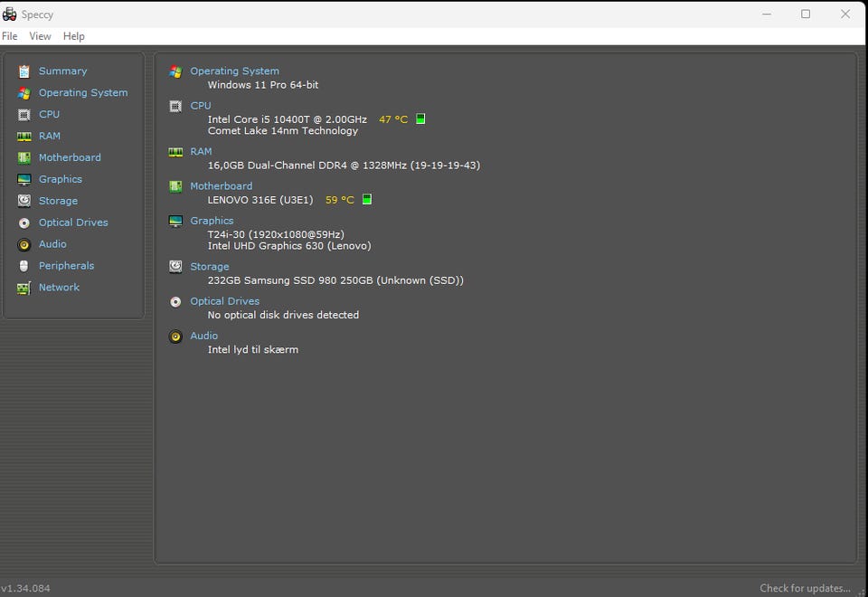Click the T24i-30 monitor text
Viewport: 868px width, 597px height.
tap(276, 234)
